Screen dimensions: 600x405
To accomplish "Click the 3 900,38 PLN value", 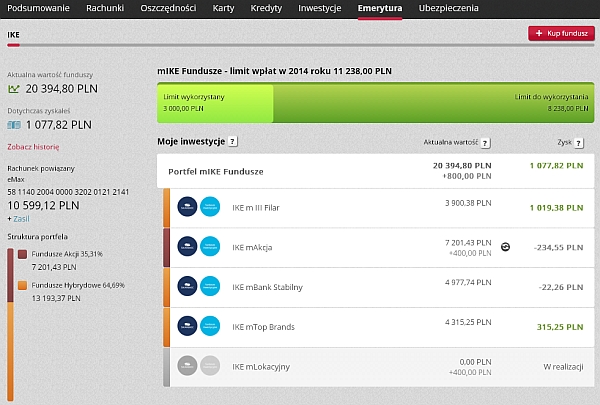I will coord(468,203).
